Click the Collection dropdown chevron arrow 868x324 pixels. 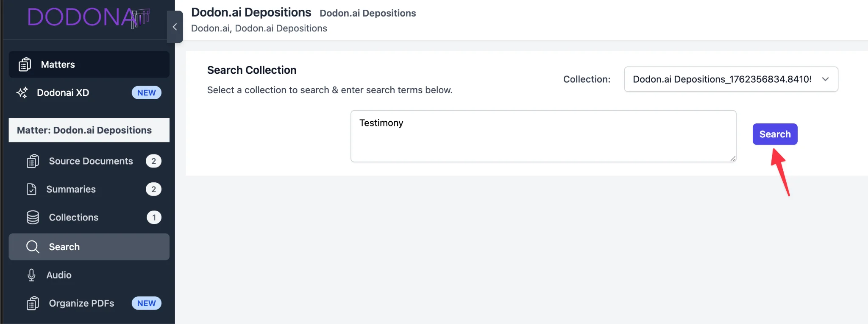pyautogui.click(x=825, y=79)
